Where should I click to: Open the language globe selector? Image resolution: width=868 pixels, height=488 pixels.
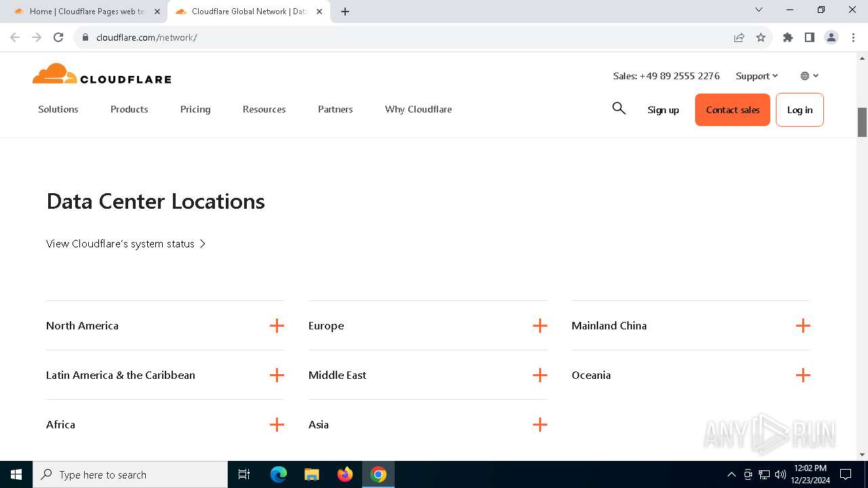pos(809,76)
